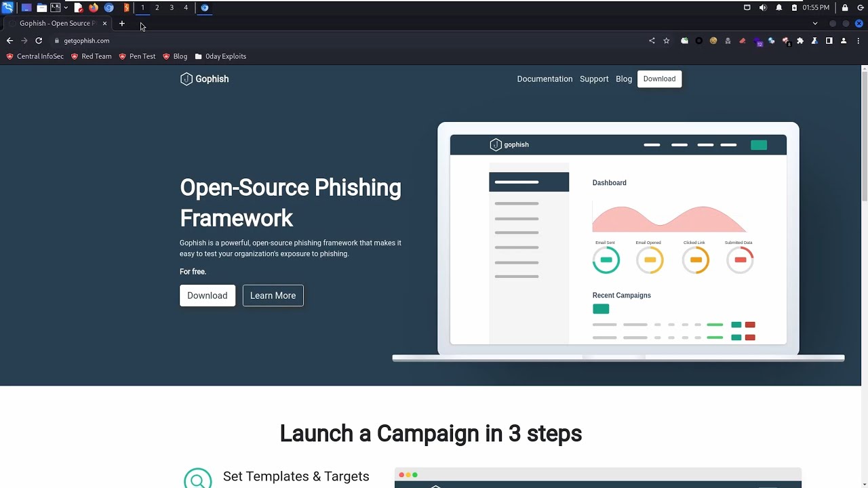
Task: Open the tab list chevron in the tab strip
Action: tap(815, 23)
